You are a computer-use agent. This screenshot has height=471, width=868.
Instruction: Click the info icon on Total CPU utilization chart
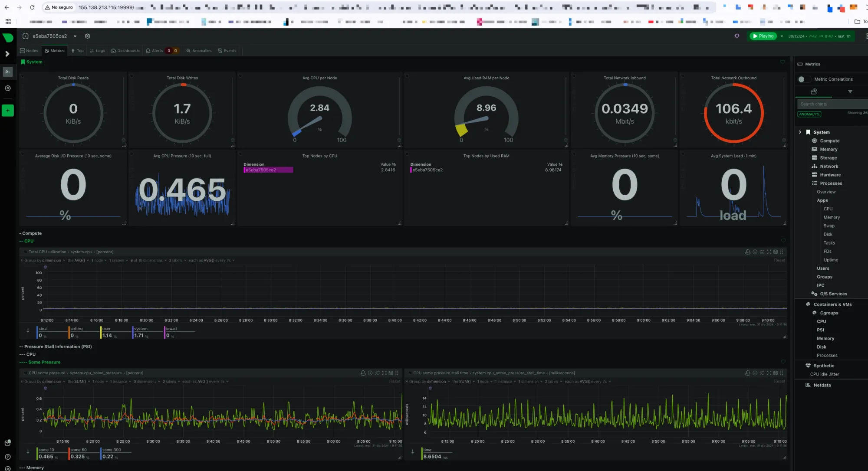pos(755,252)
